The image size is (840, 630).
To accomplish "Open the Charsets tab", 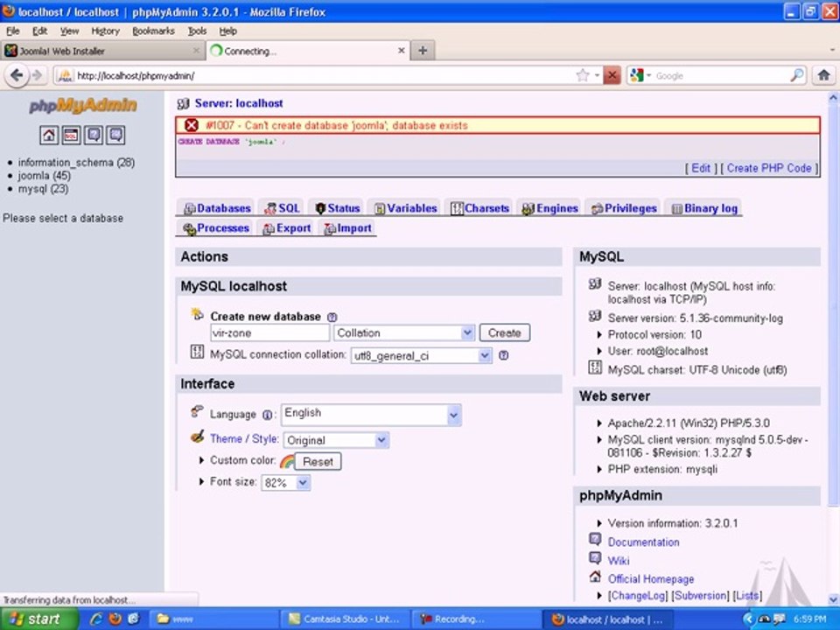I will point(480,208).
